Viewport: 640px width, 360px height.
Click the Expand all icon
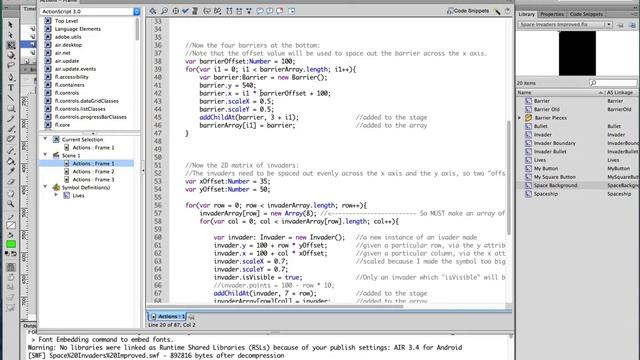[249, 11]
